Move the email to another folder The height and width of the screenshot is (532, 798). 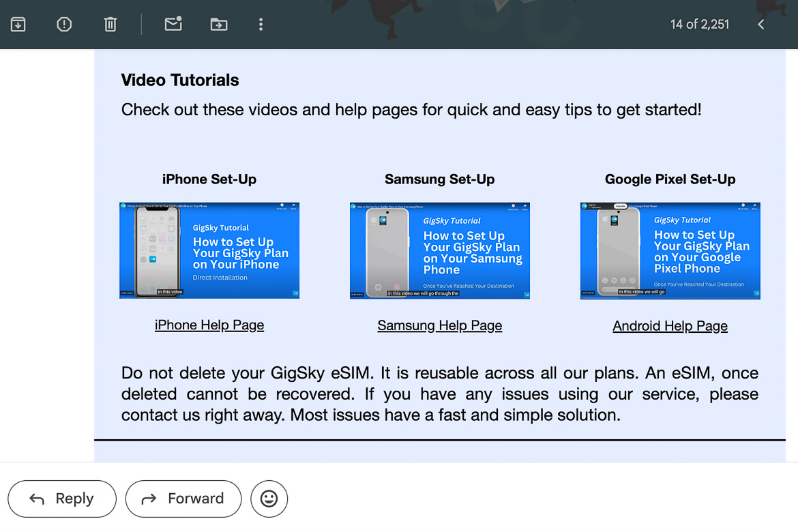click(219, 24)
